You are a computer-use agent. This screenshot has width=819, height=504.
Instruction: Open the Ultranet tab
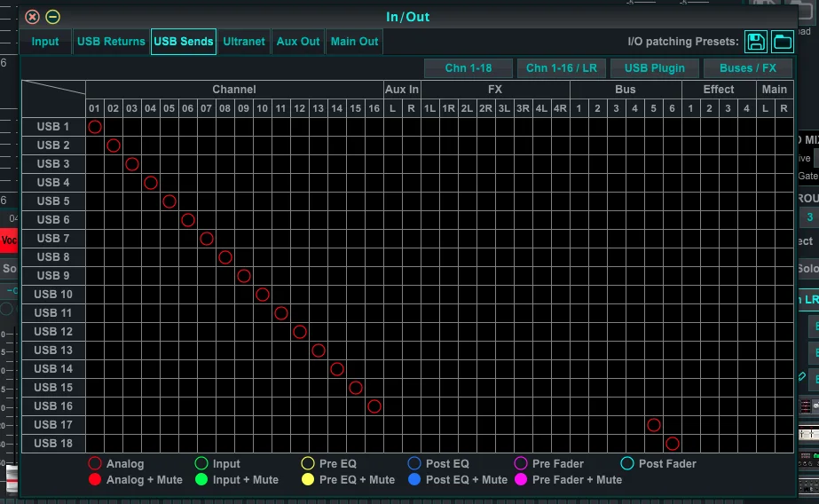[243, 41]
